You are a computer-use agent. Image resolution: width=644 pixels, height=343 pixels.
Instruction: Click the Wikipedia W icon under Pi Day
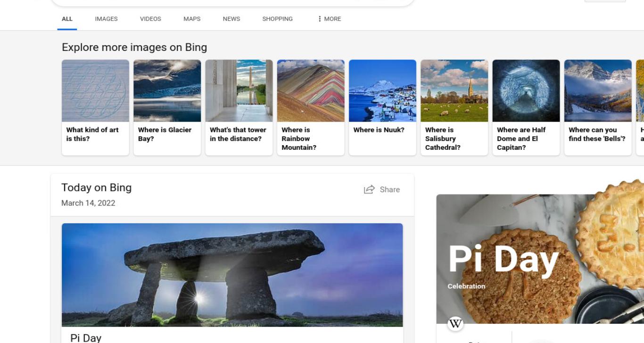point(455,324)
